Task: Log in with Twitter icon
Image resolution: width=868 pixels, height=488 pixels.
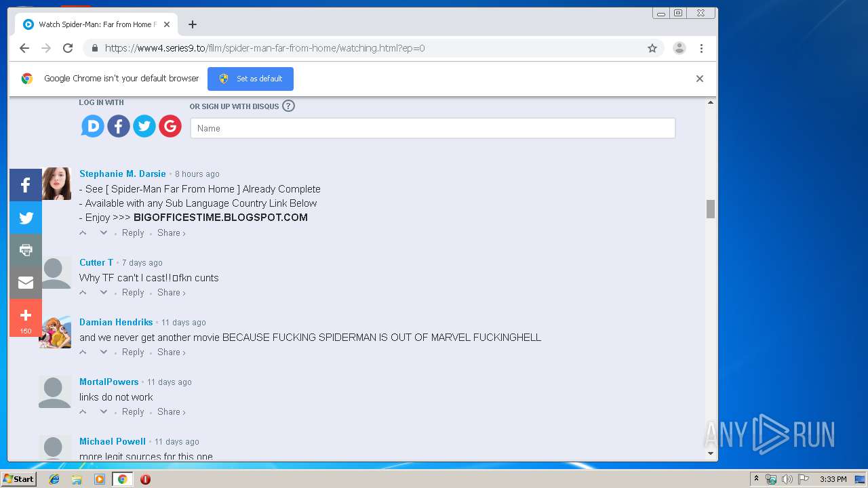Action: click(x=144, y=126)
